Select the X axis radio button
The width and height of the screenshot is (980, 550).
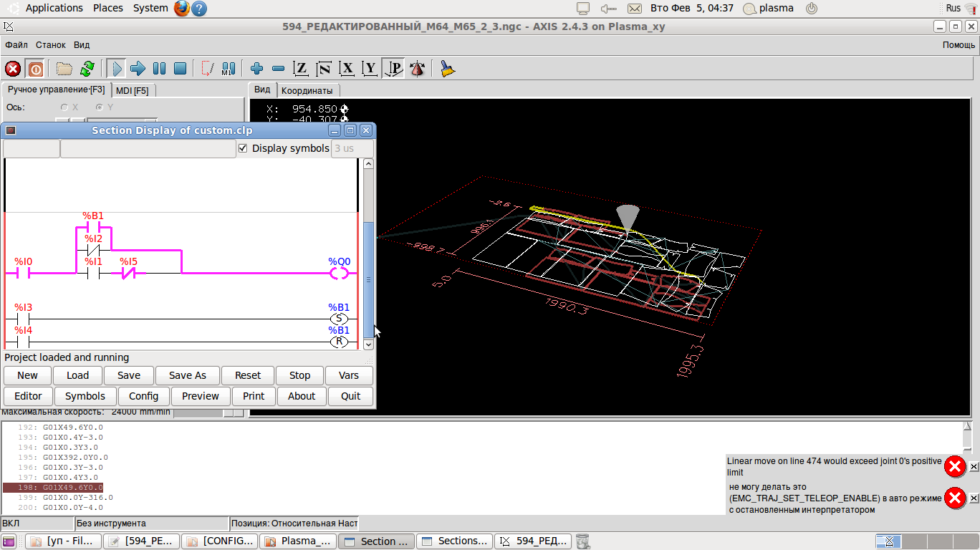(x=64, y=107)
